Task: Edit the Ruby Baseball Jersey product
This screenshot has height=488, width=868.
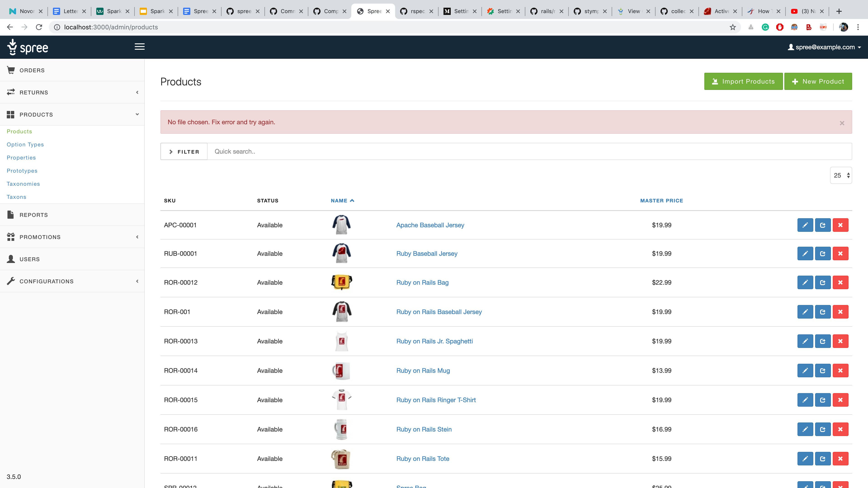Action: coord(805,253)
